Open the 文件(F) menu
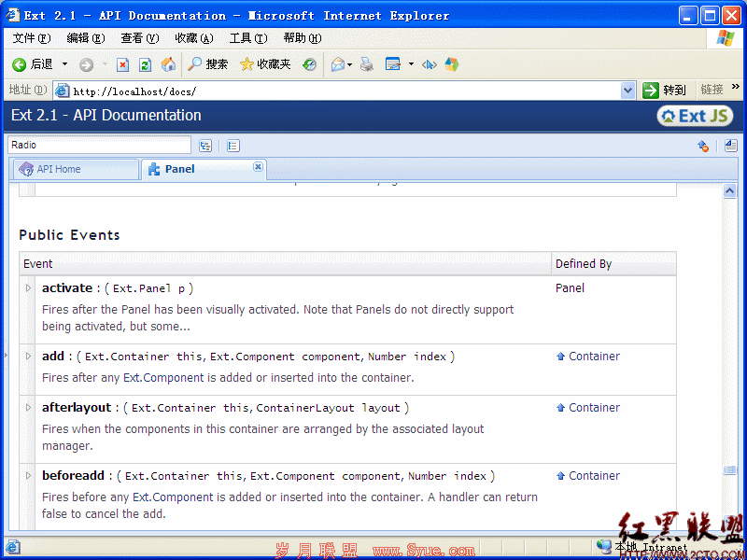 point(32,38)
